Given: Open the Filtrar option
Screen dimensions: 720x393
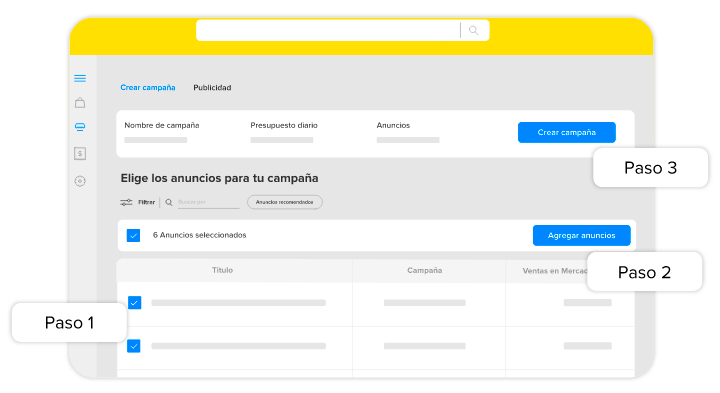Looking at the screenshot, I should (146, 202).
